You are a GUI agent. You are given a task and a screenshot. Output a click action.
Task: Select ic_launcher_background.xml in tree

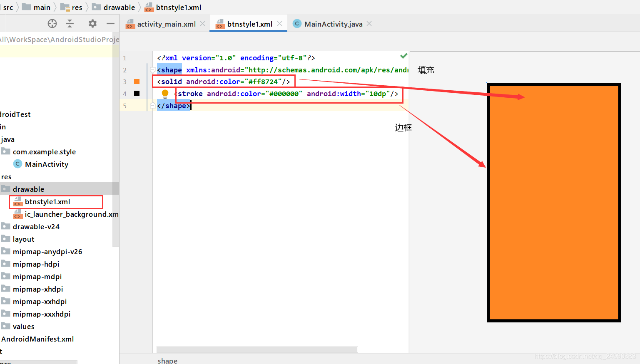pos(72,214)
